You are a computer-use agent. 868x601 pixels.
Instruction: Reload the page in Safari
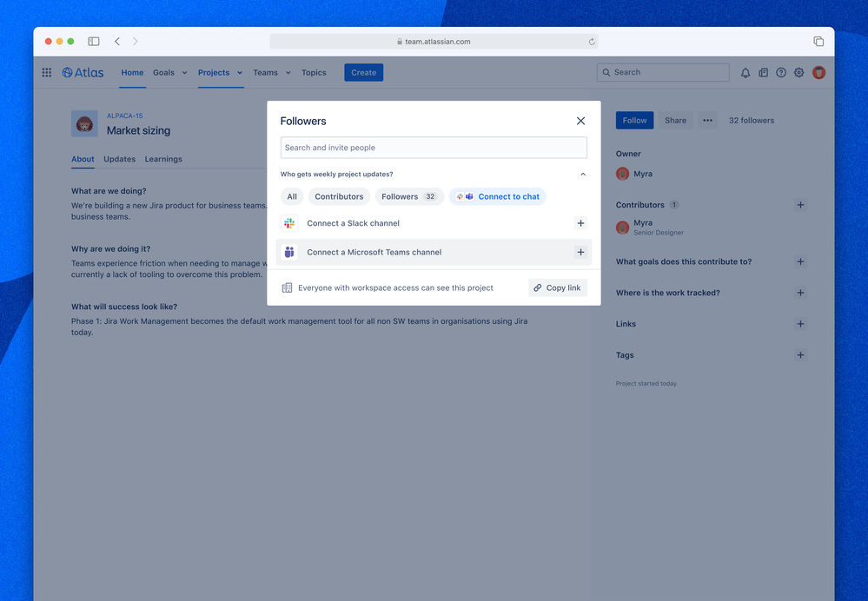[x=592, y=42]
